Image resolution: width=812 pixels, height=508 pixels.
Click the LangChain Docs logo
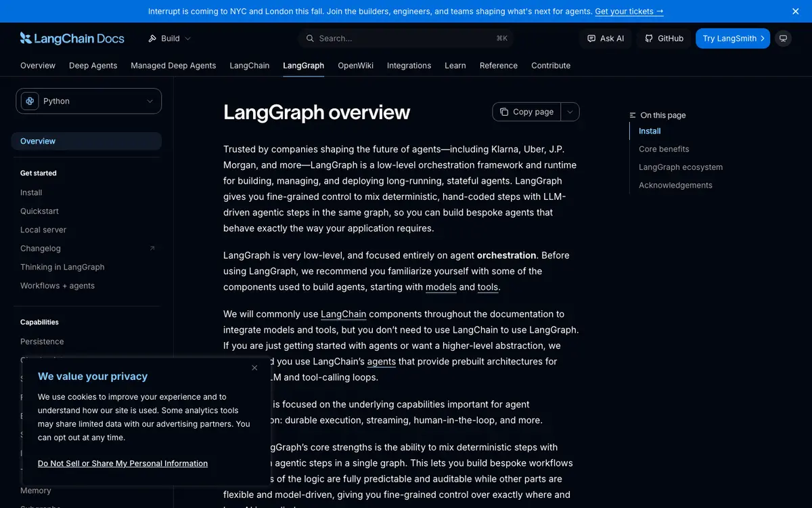point(72,39)
